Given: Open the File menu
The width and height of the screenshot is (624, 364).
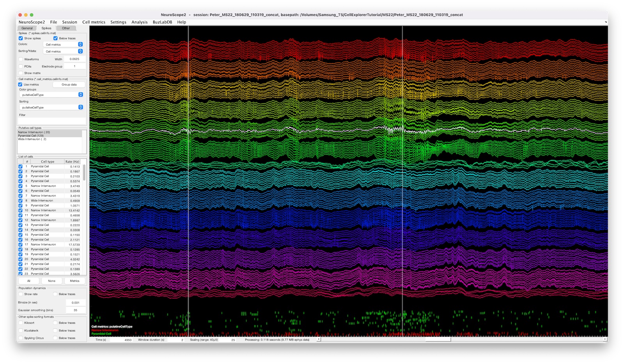Looking at the screenshot, I should pyautogui.click(x=53, y=22).
